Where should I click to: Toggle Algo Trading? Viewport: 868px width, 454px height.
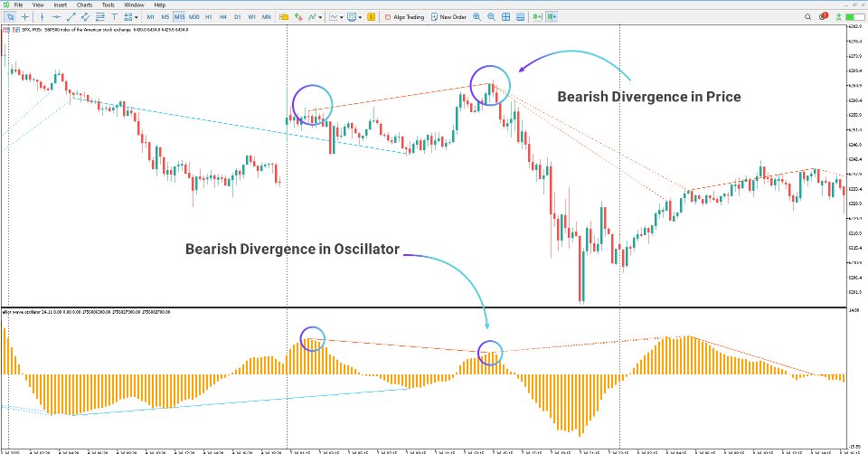(404, 17)
